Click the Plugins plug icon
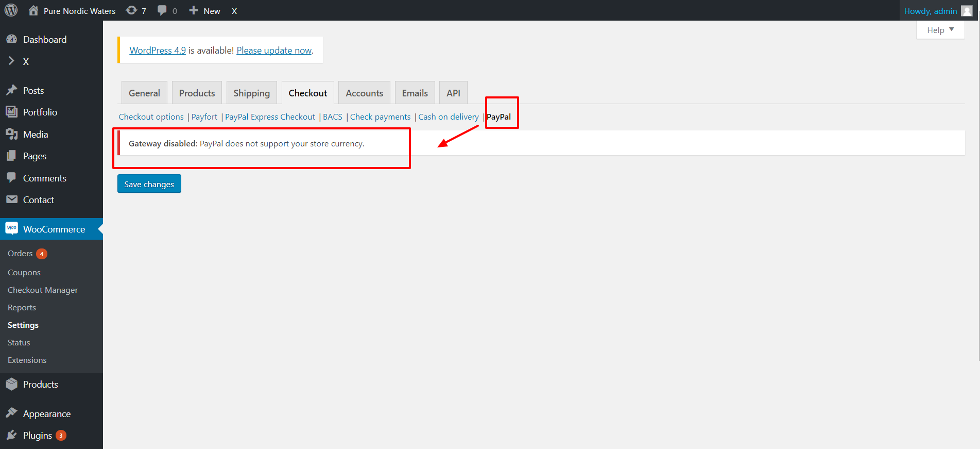This screenshot has width=980, height=449. point(11,435)
